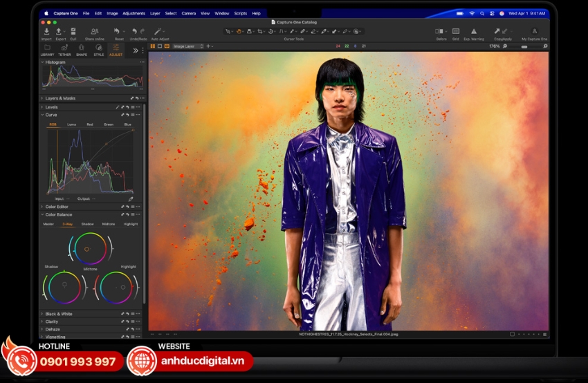Screen dimensions: 588x383
Task: Collapse the Color Balance panel
Action: tap(42, 215)
